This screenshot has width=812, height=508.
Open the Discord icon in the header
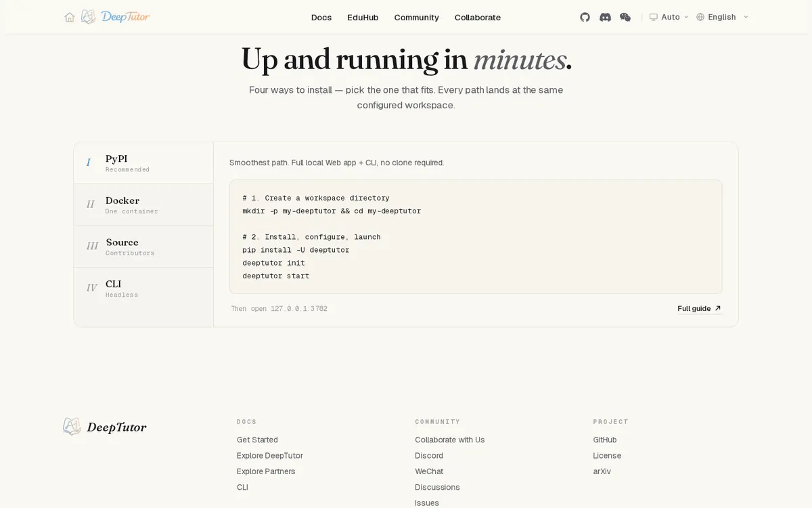(606, 17)
